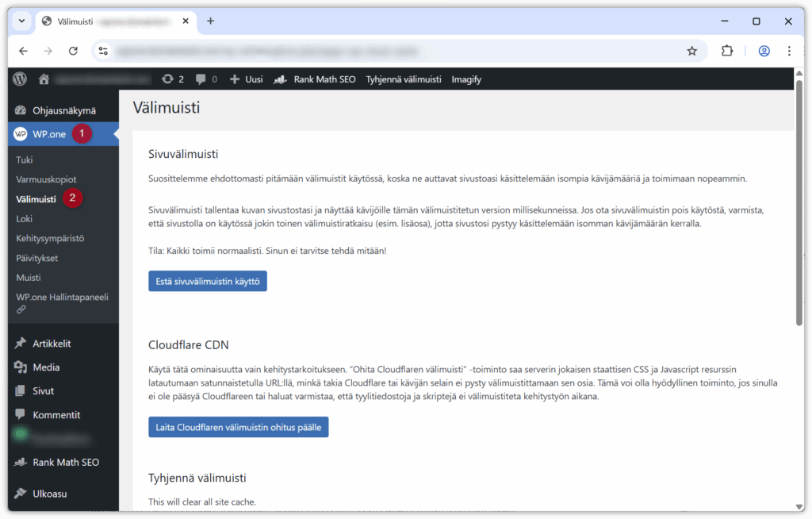
Task: Open the Uusi new content menu
Action: [x=246, y=79]
